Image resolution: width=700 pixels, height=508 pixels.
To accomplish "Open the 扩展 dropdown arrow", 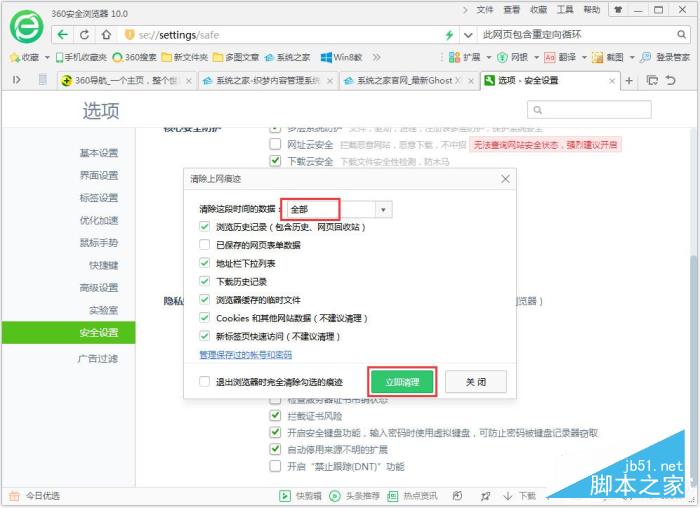I will [x=488, y=57].
